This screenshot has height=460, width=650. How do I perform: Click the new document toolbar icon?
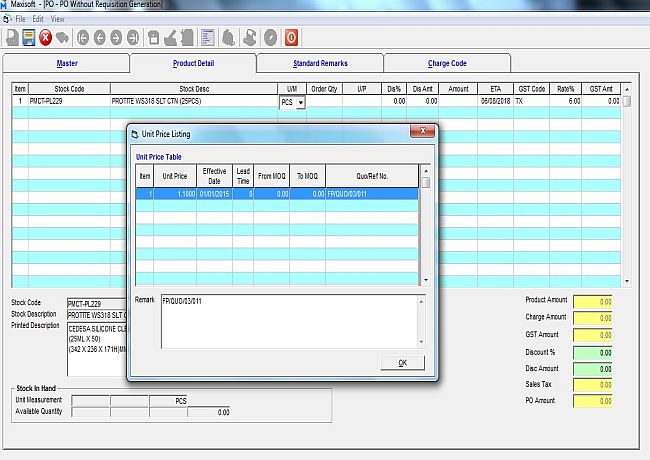coord(12,38)
